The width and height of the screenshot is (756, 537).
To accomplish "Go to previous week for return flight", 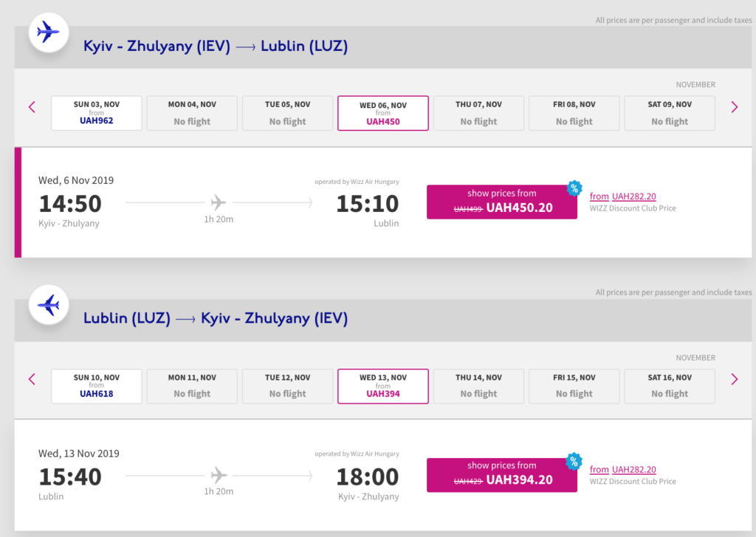I will click(x=32, y=379).
